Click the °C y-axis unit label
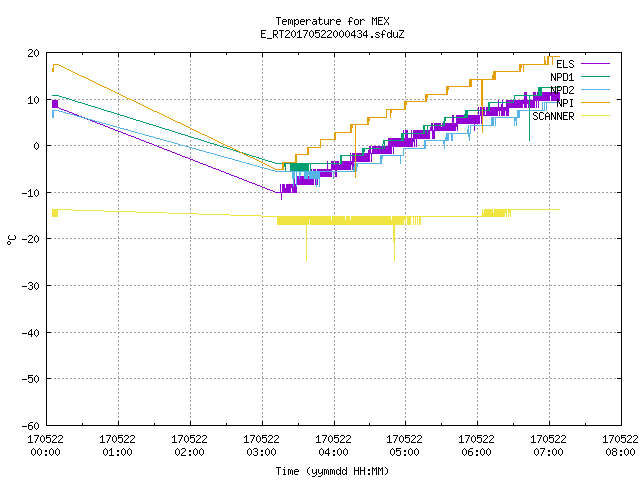This screenshot has width=640, height=480. (12, 240)
